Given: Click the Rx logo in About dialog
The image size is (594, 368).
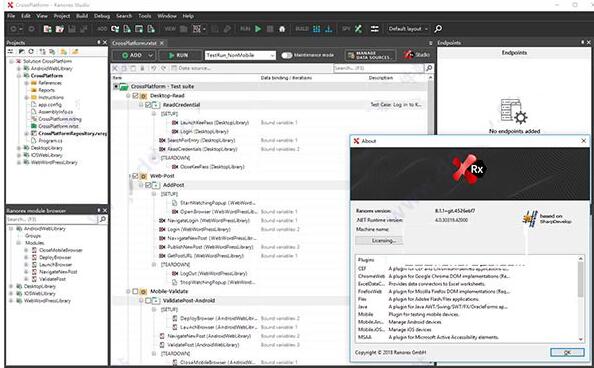Looking at the screenshot, I should point(470,169).
